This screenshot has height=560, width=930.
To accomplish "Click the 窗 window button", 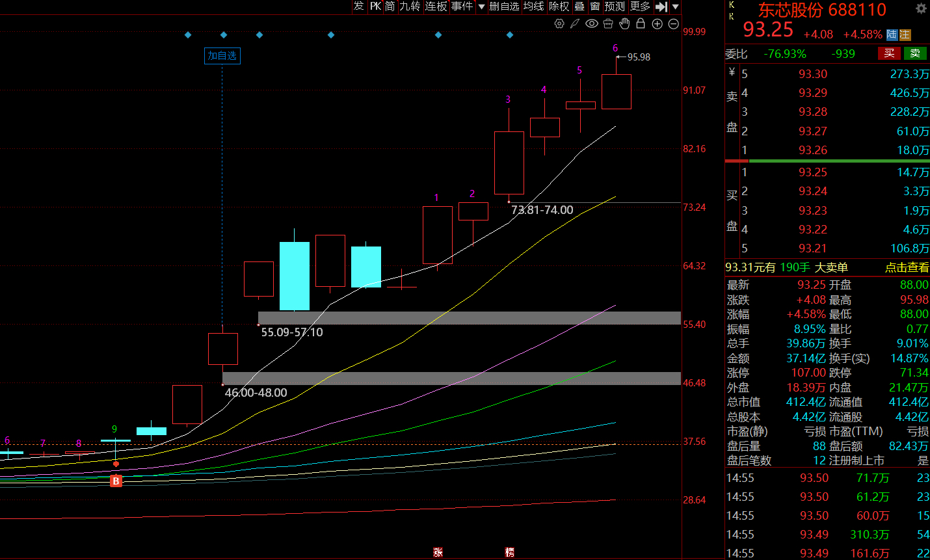I will 595,7.
